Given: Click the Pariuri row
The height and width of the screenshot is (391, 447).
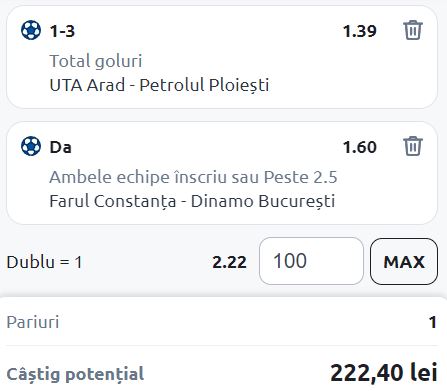Looking at the screenshot, I should 222,322.
